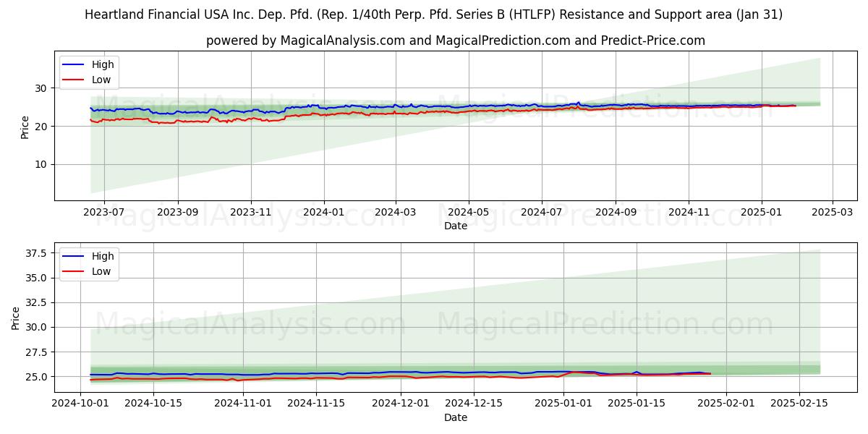Click the 'Date' x-axis label of top chart
Viewport: 868px width, 434px height.
456,226
